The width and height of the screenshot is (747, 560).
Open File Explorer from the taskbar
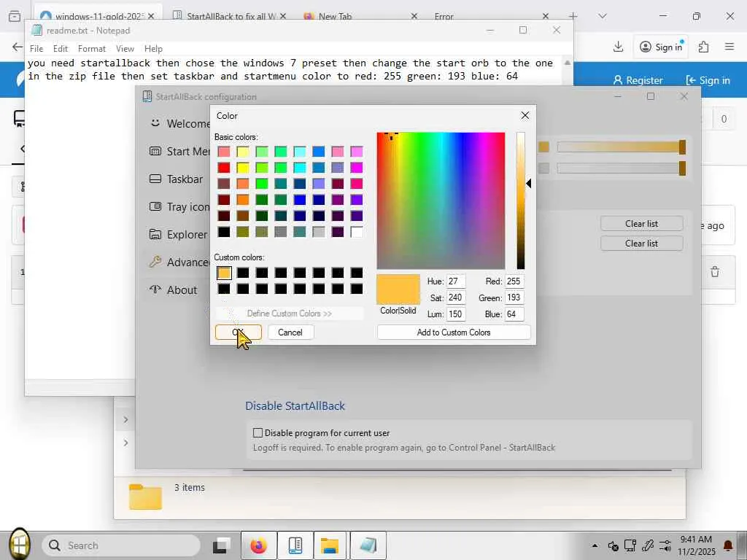(x=330, y=545)
